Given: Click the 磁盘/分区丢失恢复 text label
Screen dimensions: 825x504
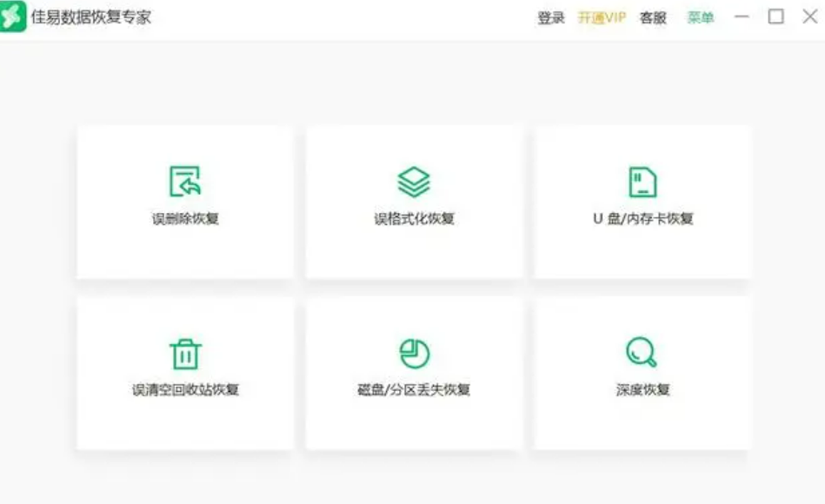Looking at the screenshot, I should [414, 389].
